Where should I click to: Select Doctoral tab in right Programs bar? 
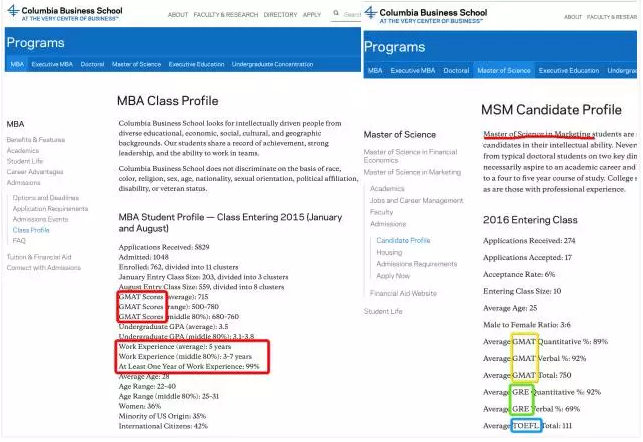point(456,71)
